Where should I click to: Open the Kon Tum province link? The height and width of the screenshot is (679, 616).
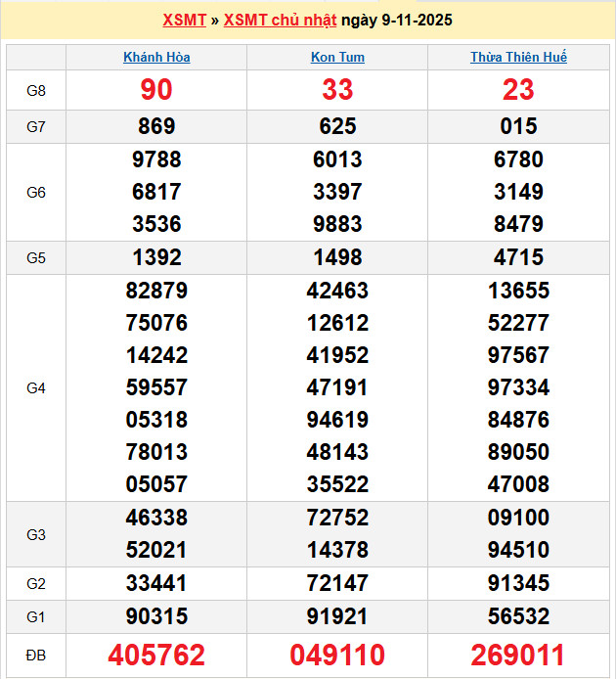337,58
